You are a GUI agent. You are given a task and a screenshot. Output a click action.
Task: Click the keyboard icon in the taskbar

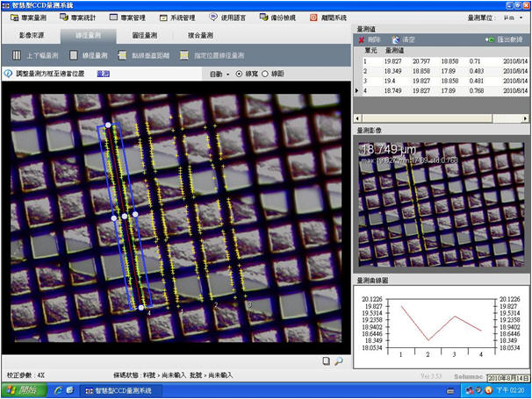450,391
